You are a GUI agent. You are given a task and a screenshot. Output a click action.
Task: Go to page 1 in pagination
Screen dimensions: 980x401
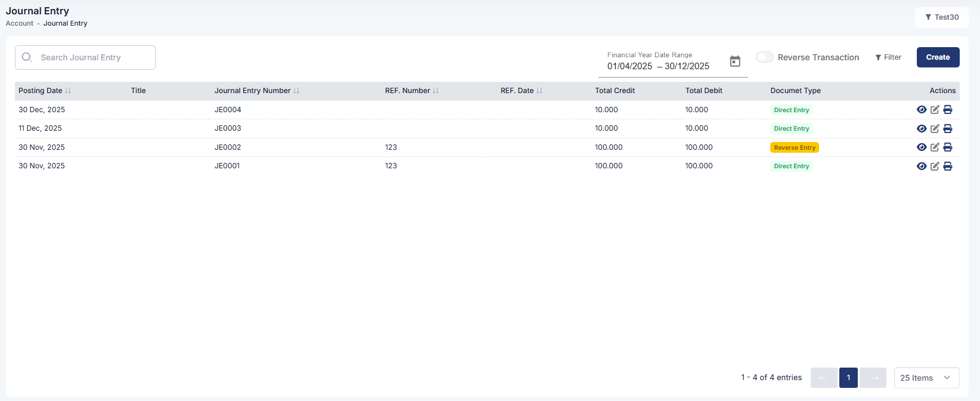pos(848,378)
